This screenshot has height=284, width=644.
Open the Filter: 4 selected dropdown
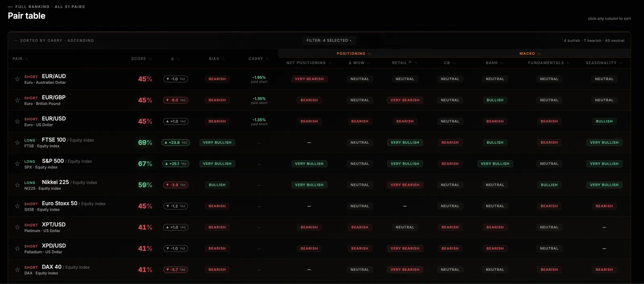coord(329,40)
